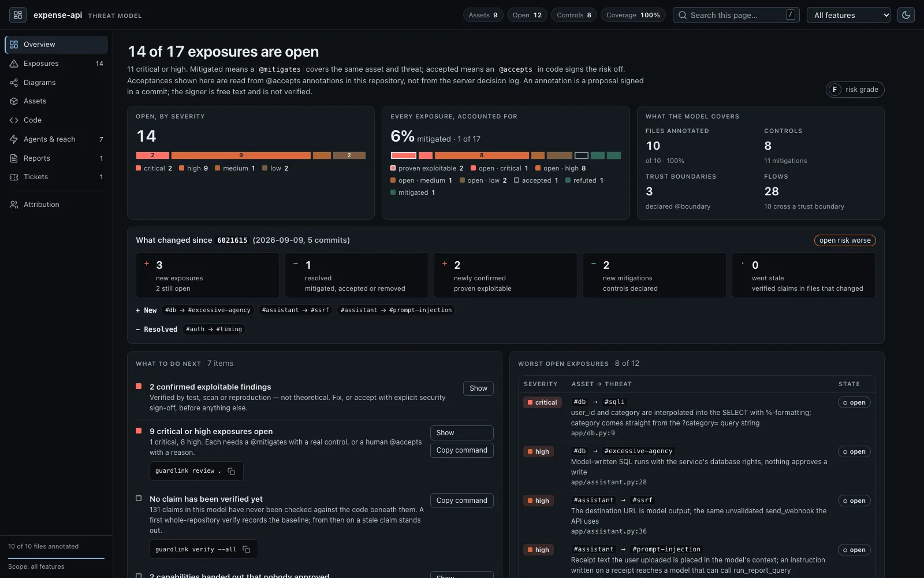Click the #assistant → #ssrf new tag
Screen dimensions: 924x578
[295, 310]
